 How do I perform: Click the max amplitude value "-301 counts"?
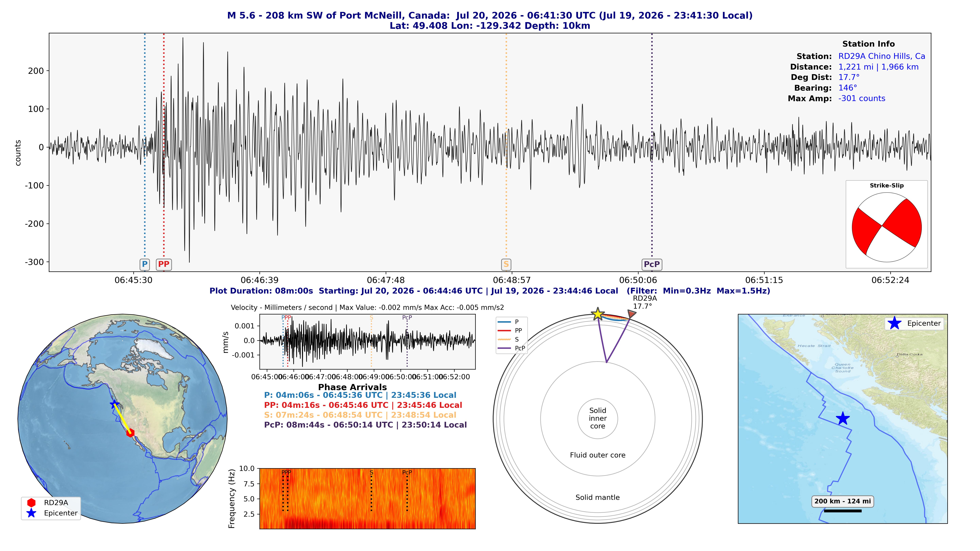[862, 98]
